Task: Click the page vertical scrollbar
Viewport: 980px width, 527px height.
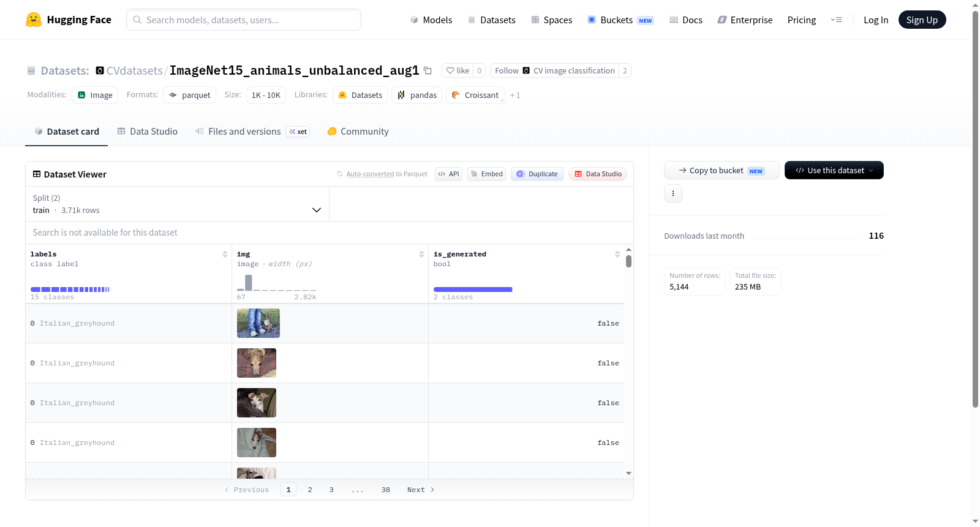Action: coord(975,208)
